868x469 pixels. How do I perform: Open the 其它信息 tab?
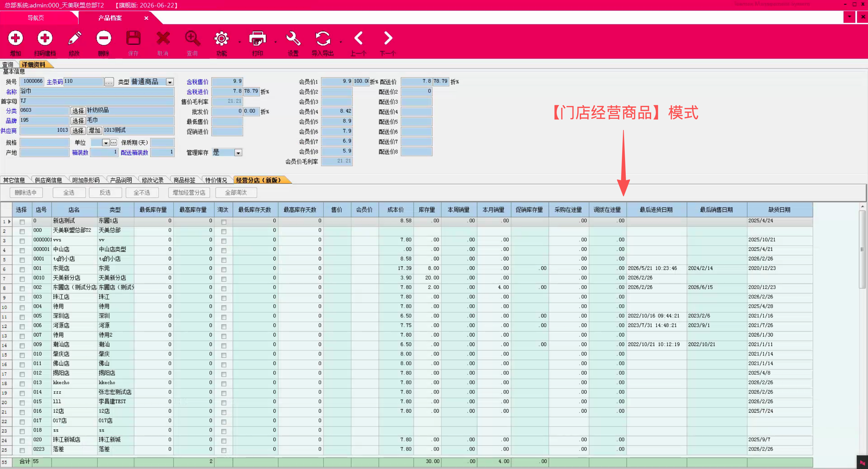pos(14,180)
